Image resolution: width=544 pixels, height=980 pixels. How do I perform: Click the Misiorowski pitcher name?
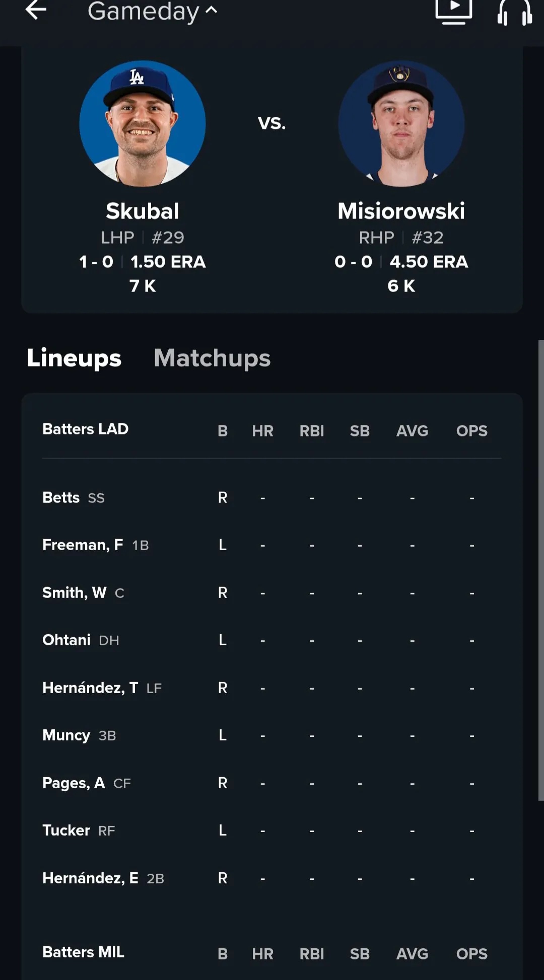point(401,211)
